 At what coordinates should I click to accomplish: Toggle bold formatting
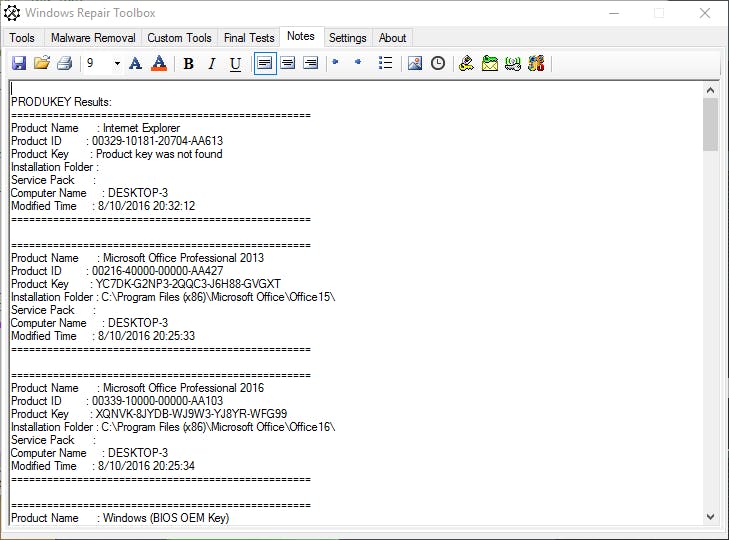point(188,63)
